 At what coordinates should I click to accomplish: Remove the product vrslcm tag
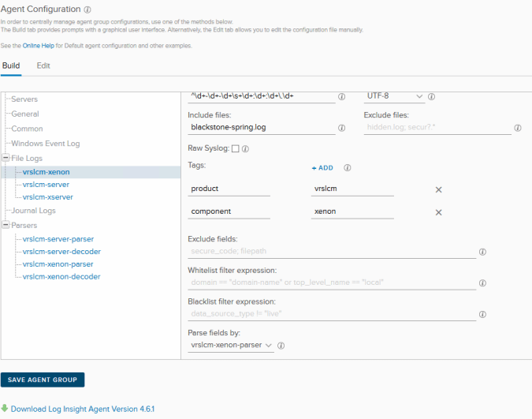pos(439,189)
